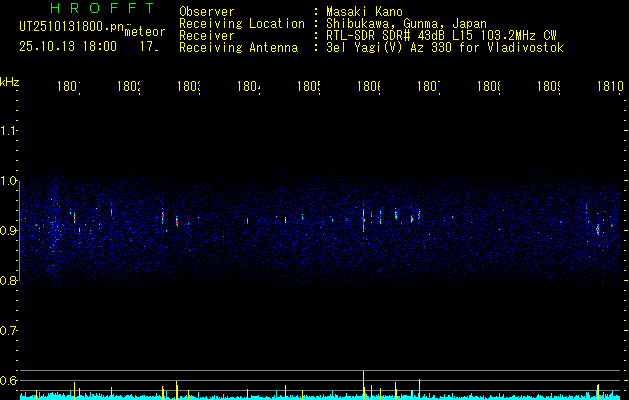The image size is (629, 400).
Task: Click the 1805 time axis label
Action: tap(309, 86)
